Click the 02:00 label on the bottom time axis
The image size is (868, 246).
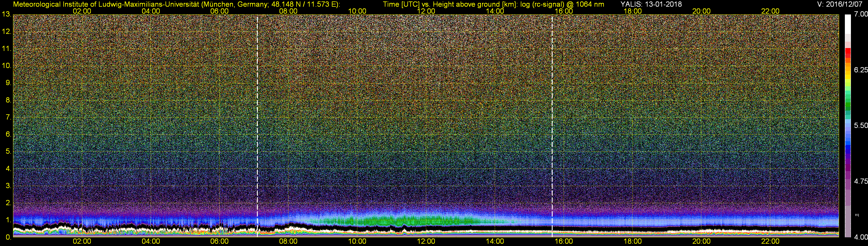(x=82, y=241)
